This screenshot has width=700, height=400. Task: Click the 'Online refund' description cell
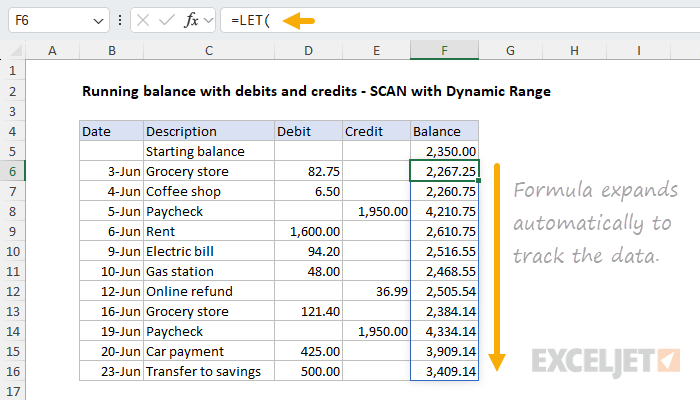(x=208, y=292)
